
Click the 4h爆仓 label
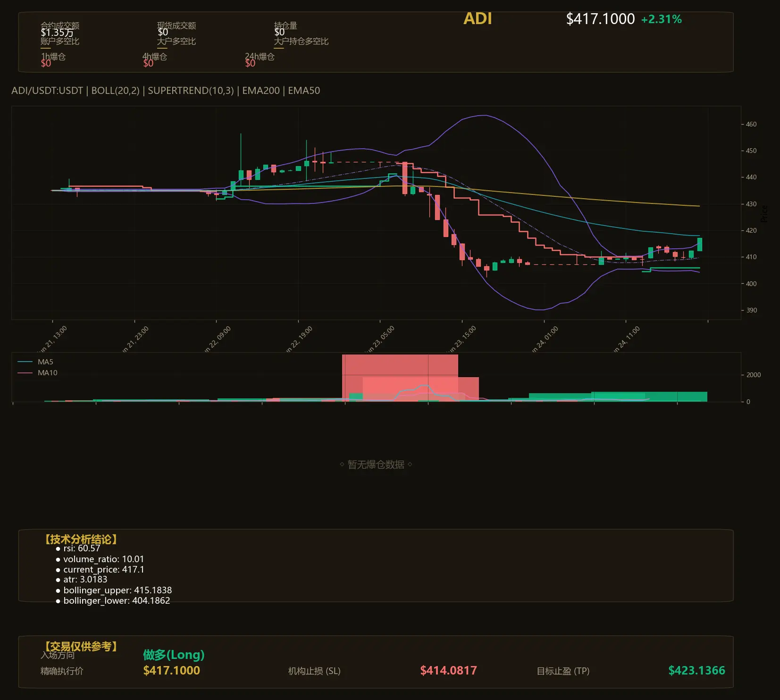tap(155, 57)
